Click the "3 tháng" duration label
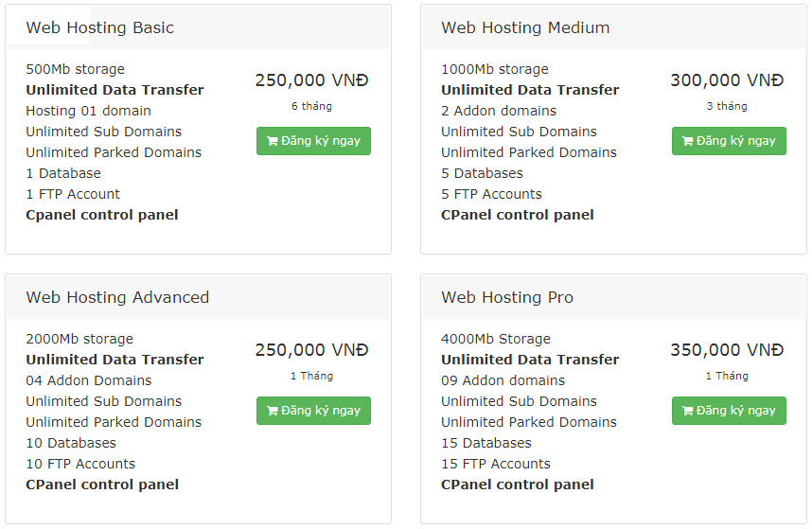The height and width of the screenshot is (529, 812). (727, 106)
